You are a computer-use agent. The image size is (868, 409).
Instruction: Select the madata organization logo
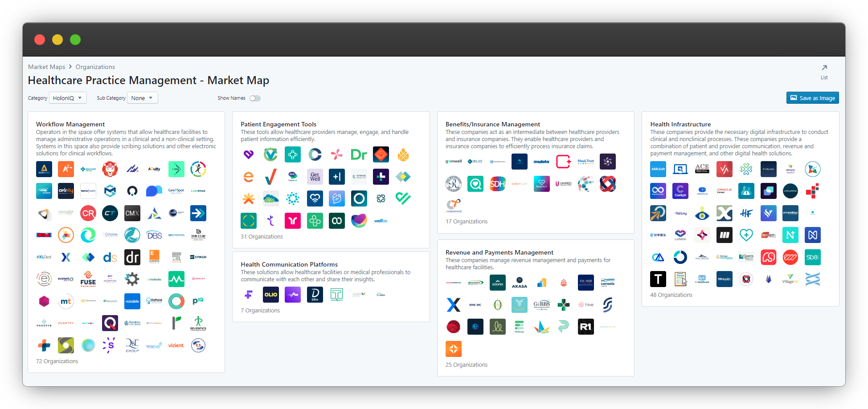pos(541,162)
